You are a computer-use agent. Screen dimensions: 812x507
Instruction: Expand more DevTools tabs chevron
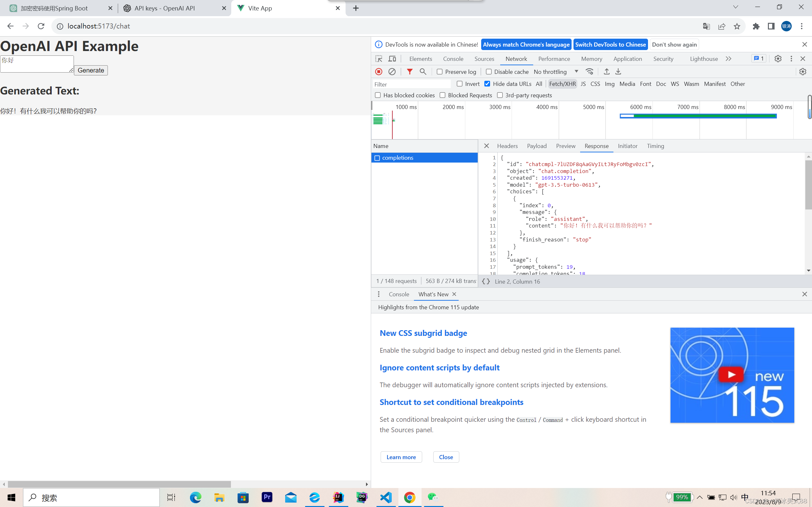729,59
